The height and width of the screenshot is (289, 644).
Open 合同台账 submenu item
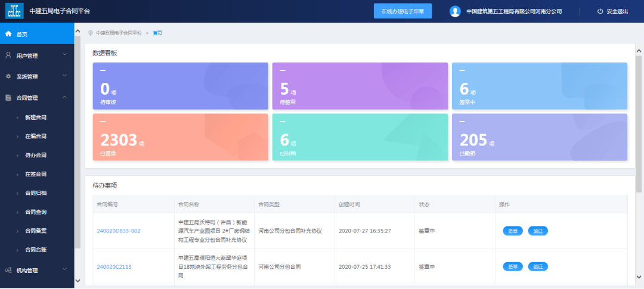tap(35, 250)
